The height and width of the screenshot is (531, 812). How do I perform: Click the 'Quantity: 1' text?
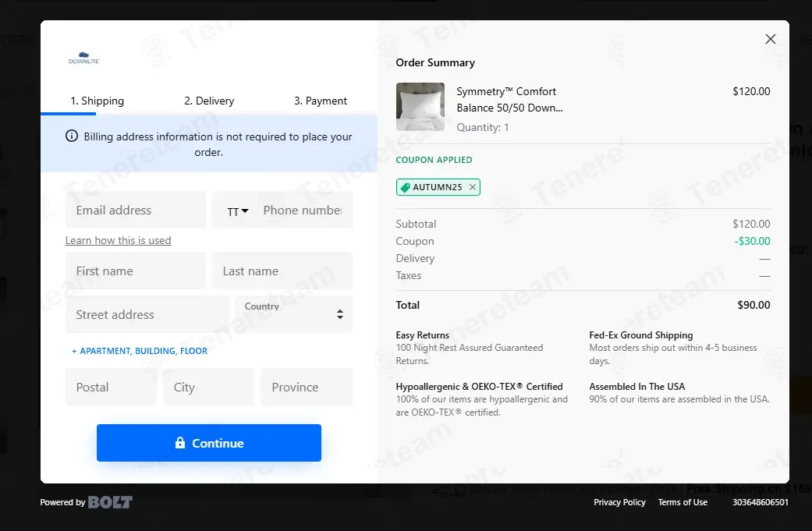click(483, 127)
